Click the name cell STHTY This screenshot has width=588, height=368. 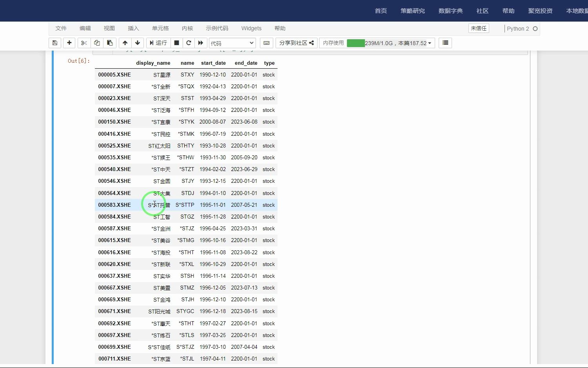click(x=186, y=146)
